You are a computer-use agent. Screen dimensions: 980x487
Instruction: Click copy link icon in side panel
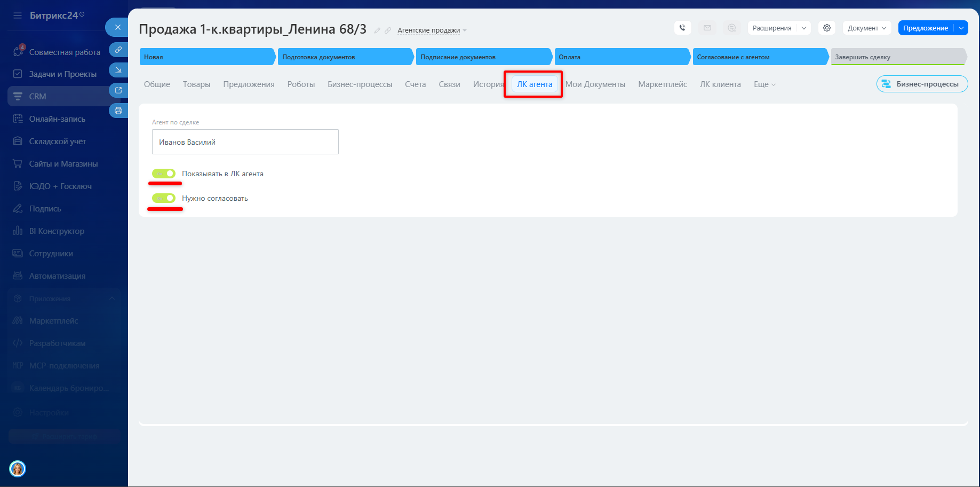coord(118,50)
